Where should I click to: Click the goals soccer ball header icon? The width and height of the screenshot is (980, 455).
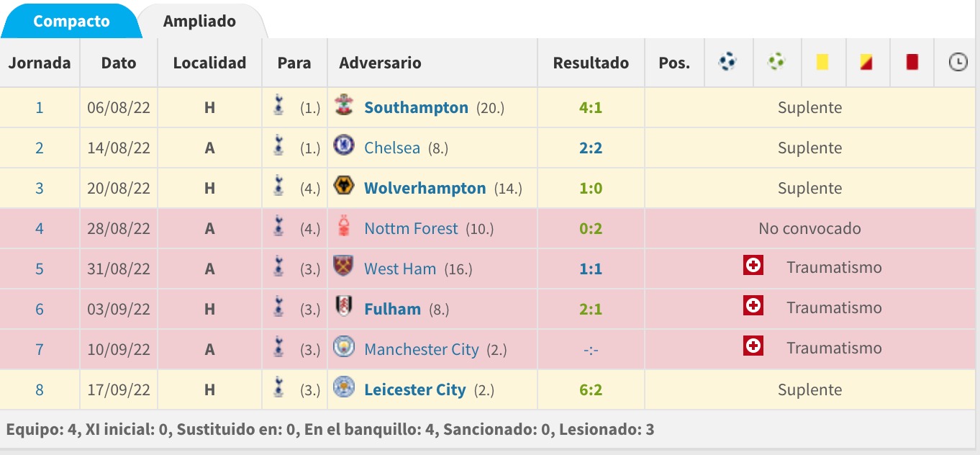(x=727, y=62)
